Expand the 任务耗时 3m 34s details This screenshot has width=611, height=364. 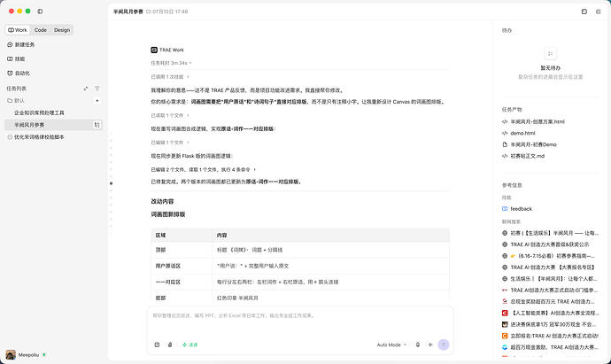click(171, 63)
